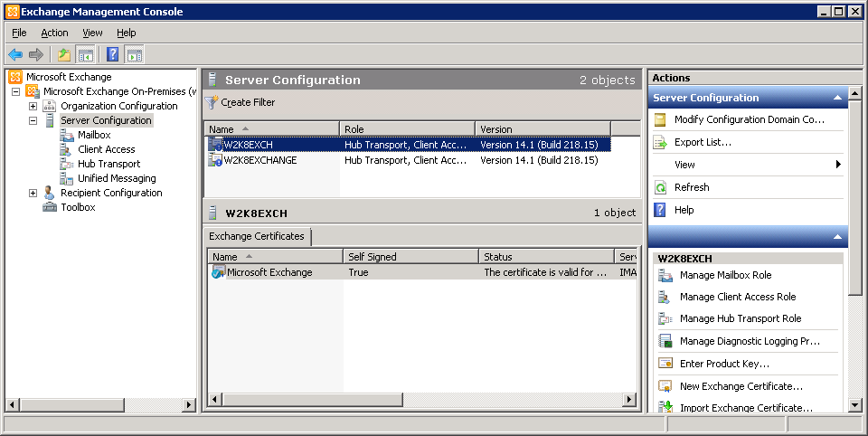Open the View menu in menu bar
This screenshot has width=868, height=436.
coord(92,33)
